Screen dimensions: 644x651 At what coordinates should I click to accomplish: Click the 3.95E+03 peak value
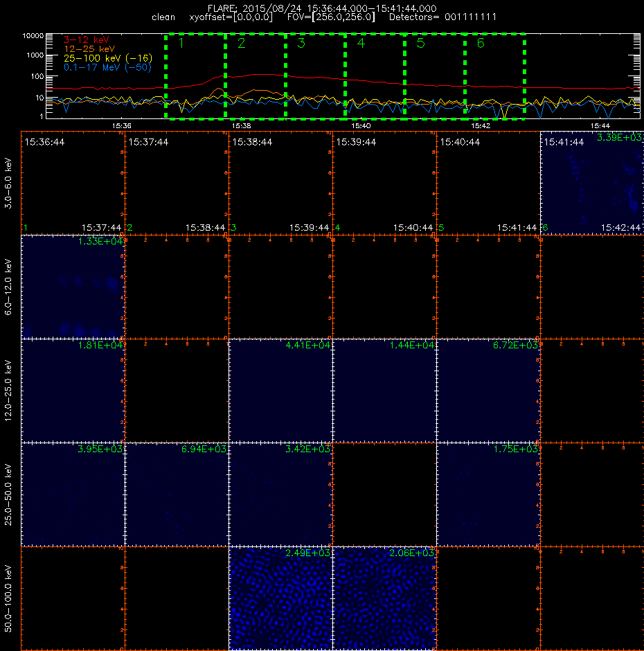[100, 449]
